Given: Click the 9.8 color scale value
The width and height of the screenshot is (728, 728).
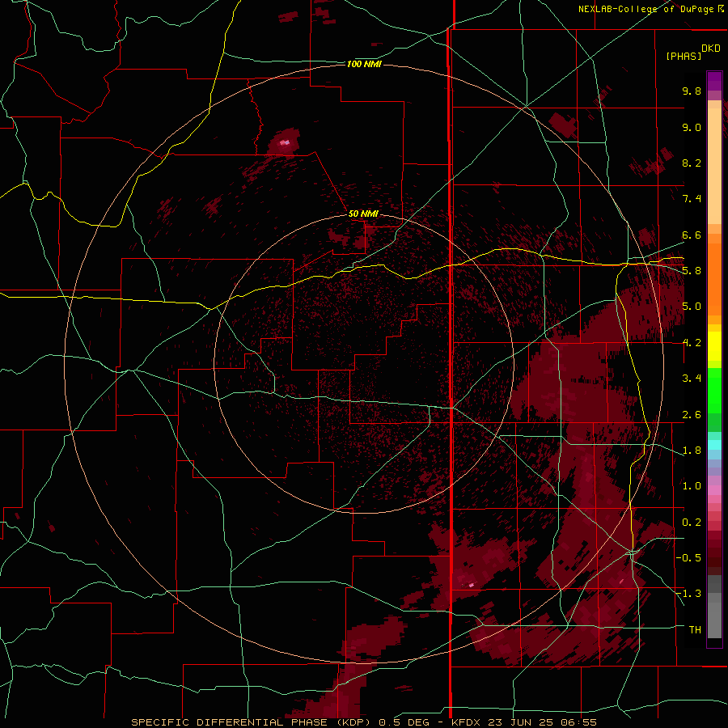Looking at the screenshot, I should click(692, 91).
